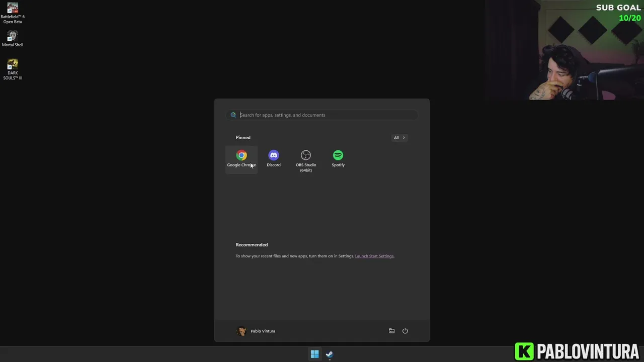Viewport: 644px width, 362px height.
Task: Open Battlefield 6 Open Beta desktop shortcut
Action: click(13, 13)
